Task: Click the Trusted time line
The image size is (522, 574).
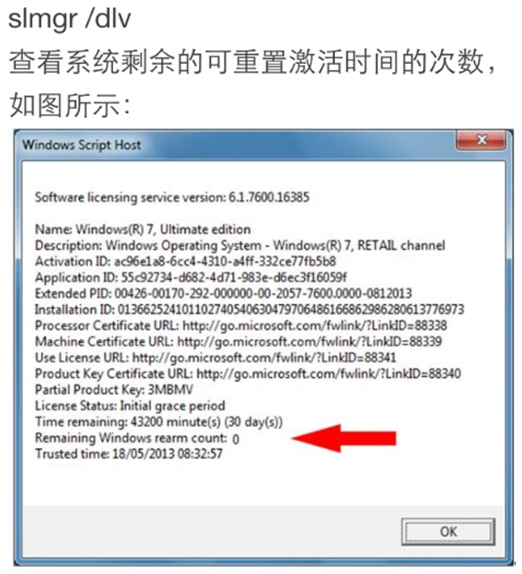Action: [x=128, y=454]
